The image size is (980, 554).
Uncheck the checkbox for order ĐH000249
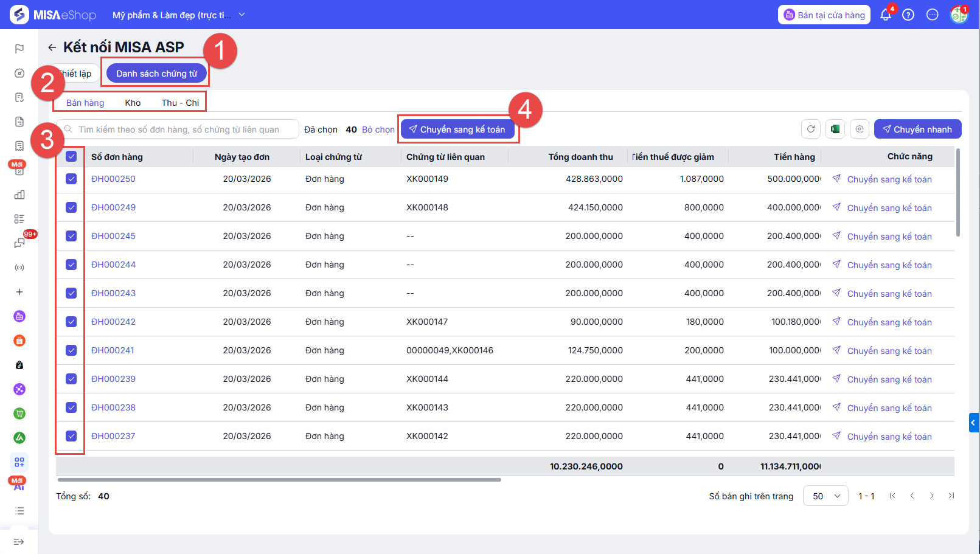(x=71, y=207)
